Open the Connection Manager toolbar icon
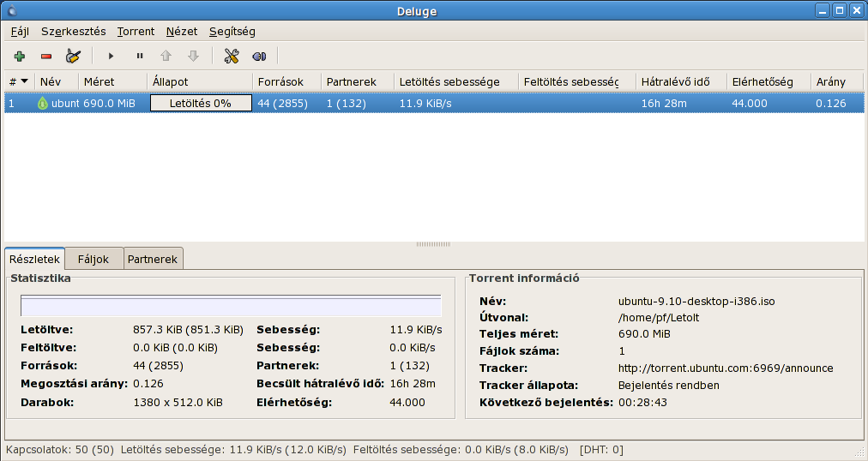Image resolution: width=868 pixels, height=461 pixels. point(259,56)
